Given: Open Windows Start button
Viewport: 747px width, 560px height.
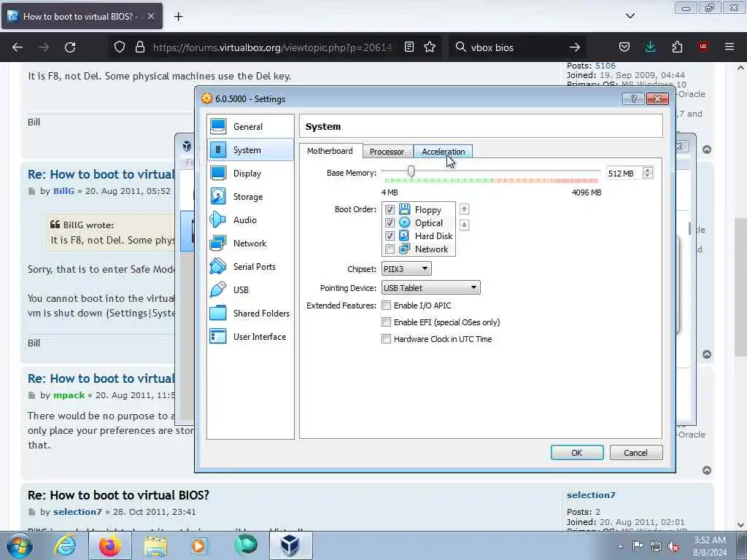Looking at the screenshot, I should tap(20, 545).
